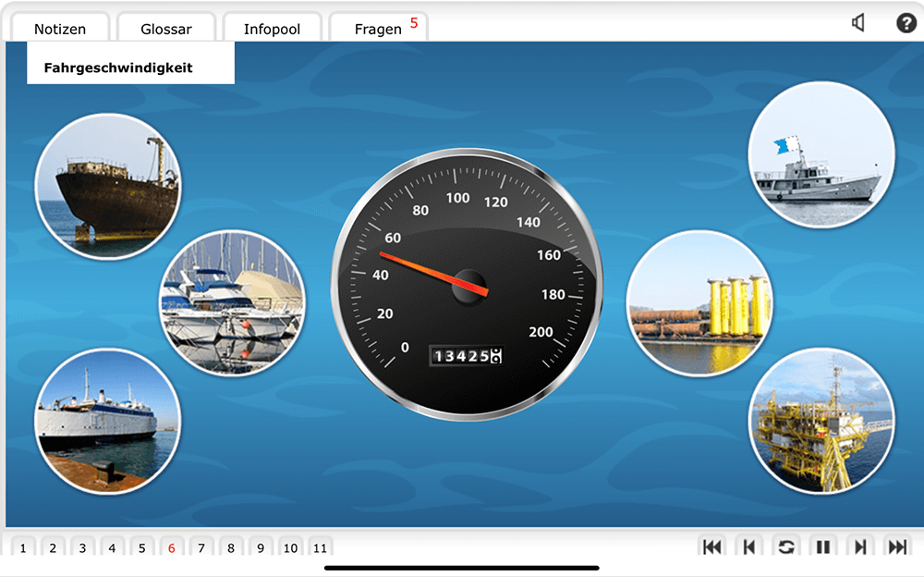Go to page 1
This screenshot has height=577, width=924.
pyautogui.click(x=23, y=548)
